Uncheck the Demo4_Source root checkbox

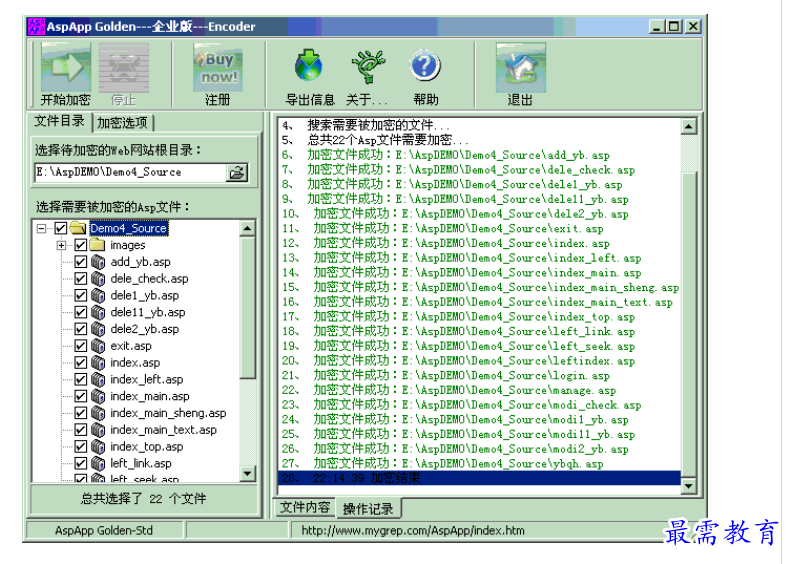point(61,228)
